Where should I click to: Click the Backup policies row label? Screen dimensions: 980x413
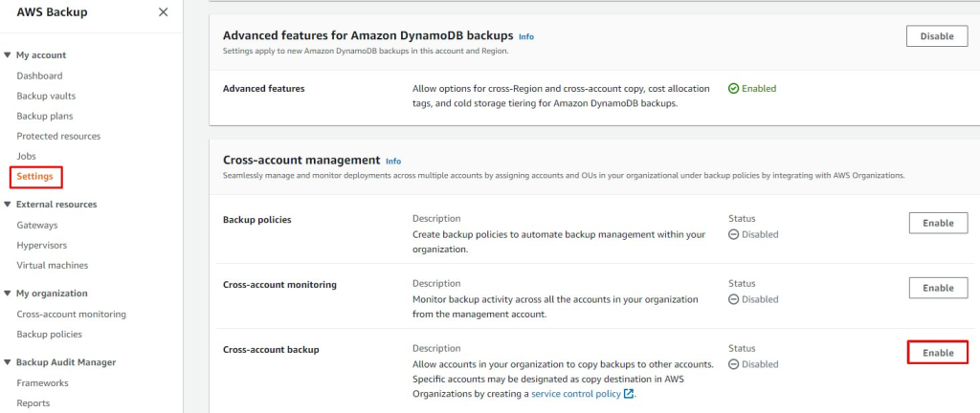click(x=256, y=220)
